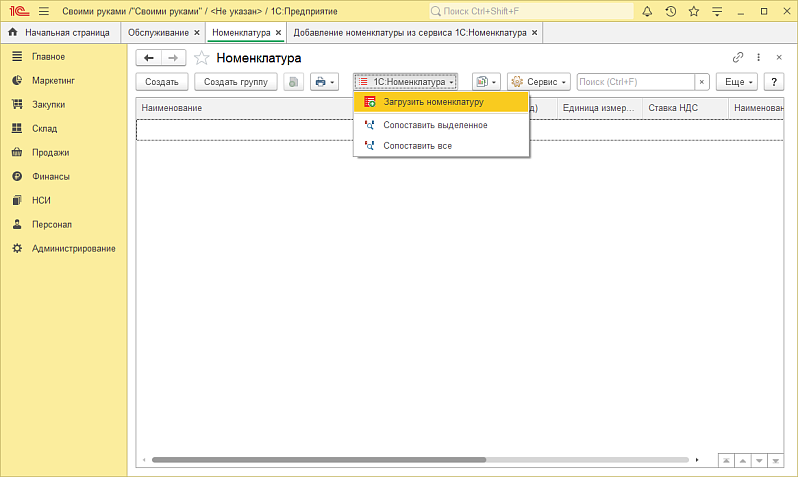Click the back navigation arrow
Viewport: 798px width, 477px height.
[149, 58]
